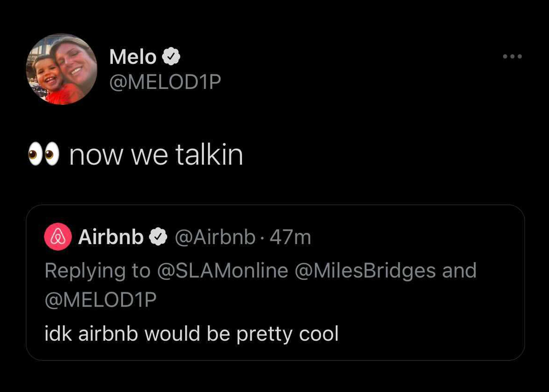Click the Airbnb display name in quoted tweet

coord(111,237)
